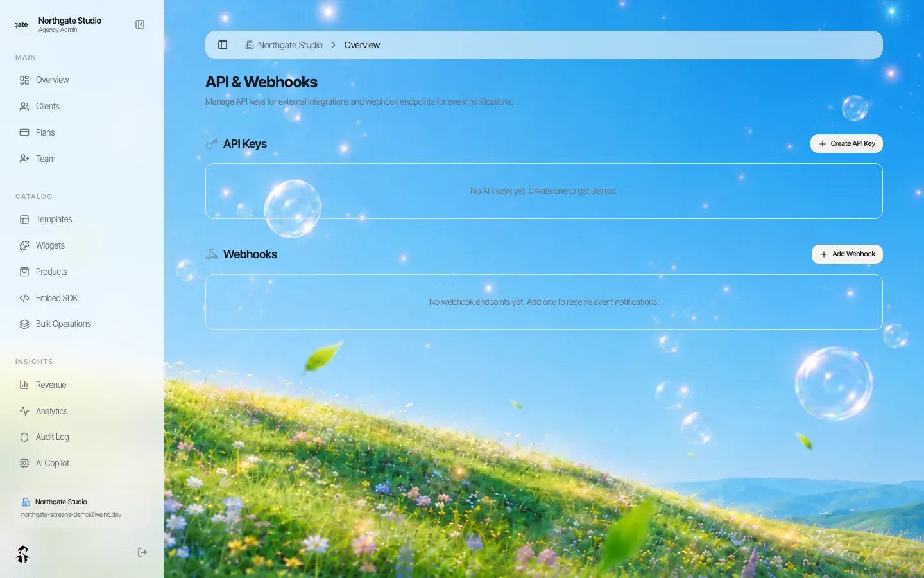This screenshot has width=924, height=578.
Task: Open the Plans section
Action: pyautogui.click(x=82, y=133)
